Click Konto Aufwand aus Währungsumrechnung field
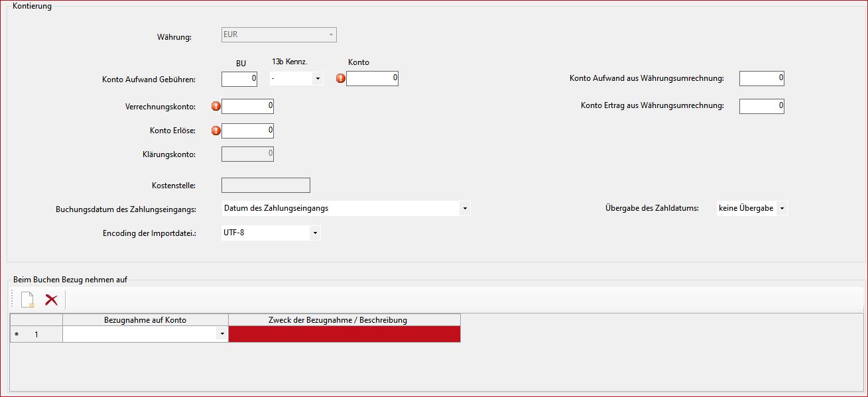This screenshot has width=868, height=397. [x=761, y=79]
